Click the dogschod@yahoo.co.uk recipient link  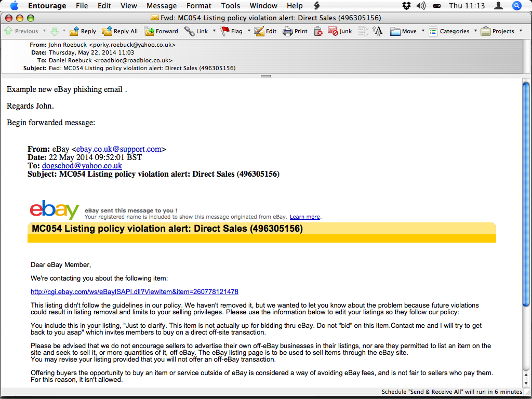click(82, 166)
